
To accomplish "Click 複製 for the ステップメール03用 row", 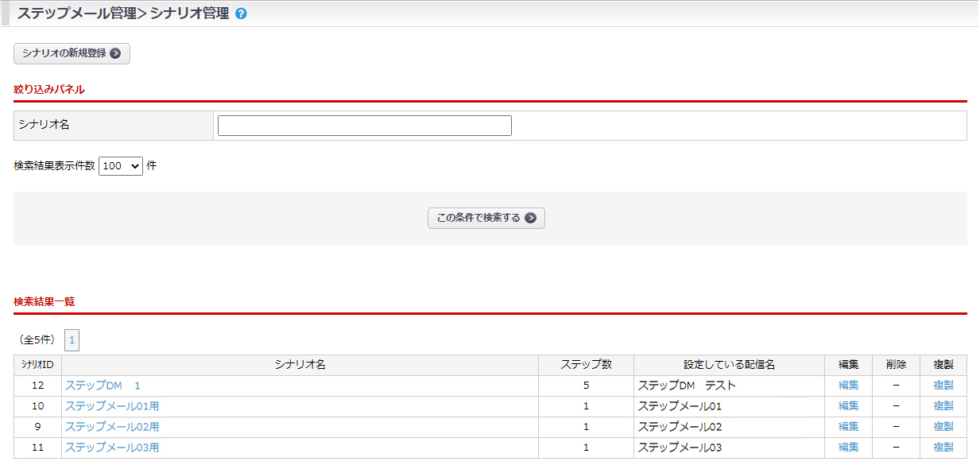I will pyautogui.click(x=943, y=448).
